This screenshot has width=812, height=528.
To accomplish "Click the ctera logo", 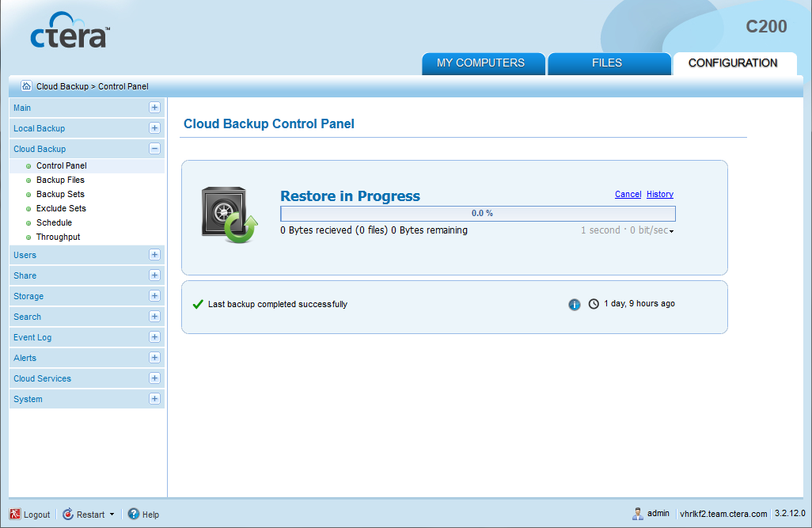I will pos(70,30).
